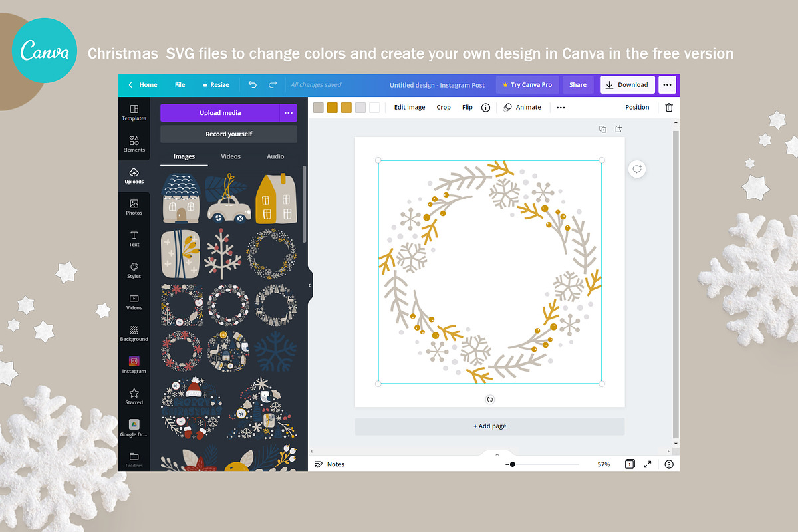798x532 pixels.
Task: Open the Text sidebar panel
Action: tap(134, 239)
